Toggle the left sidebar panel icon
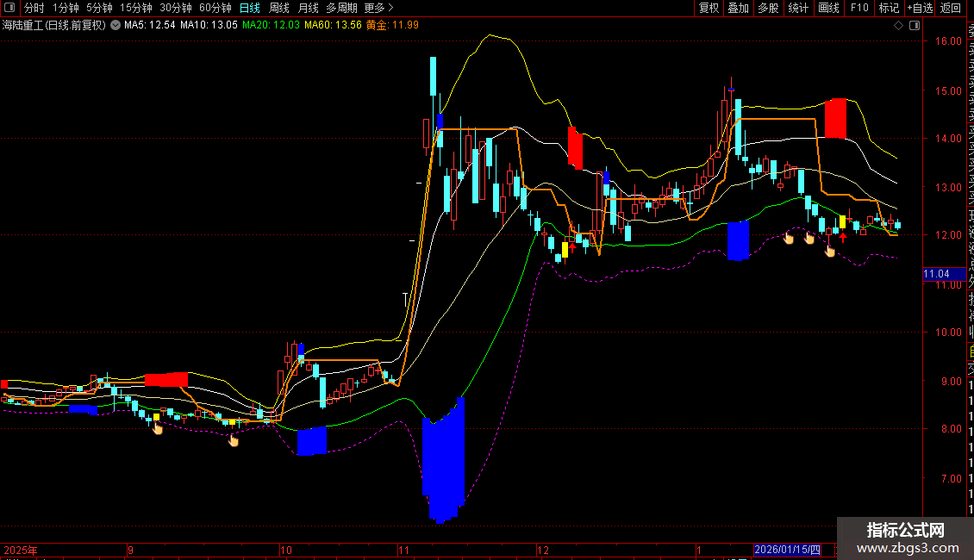Viewport: 974px width, 560px height. point(9,8)
